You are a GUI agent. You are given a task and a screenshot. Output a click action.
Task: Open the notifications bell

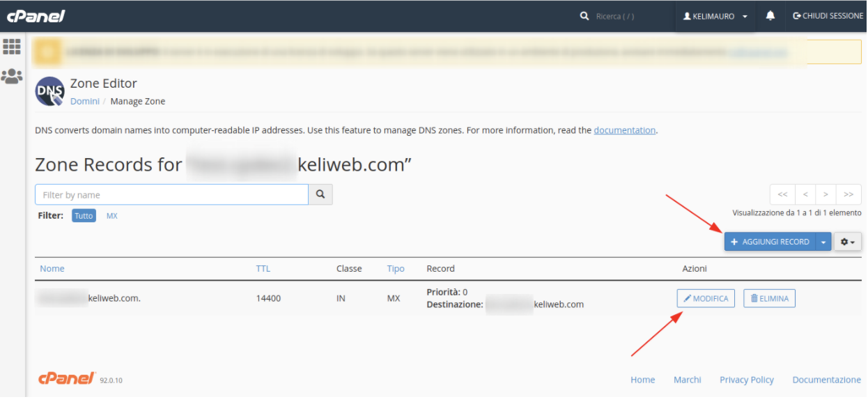pos(770,16)
